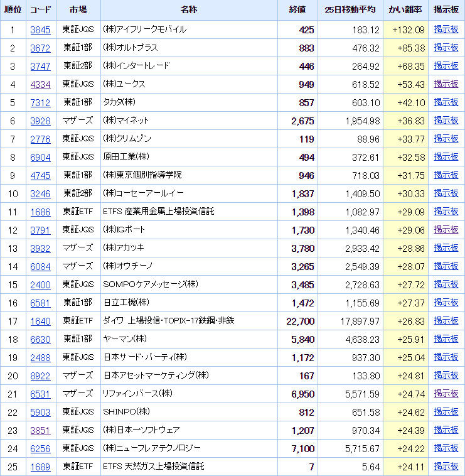Screen dimensions: 465x476
Task: Open 掲示板 link for ダイワ TOPIX-17鉄鋼 row
Action: coord(446,321)
